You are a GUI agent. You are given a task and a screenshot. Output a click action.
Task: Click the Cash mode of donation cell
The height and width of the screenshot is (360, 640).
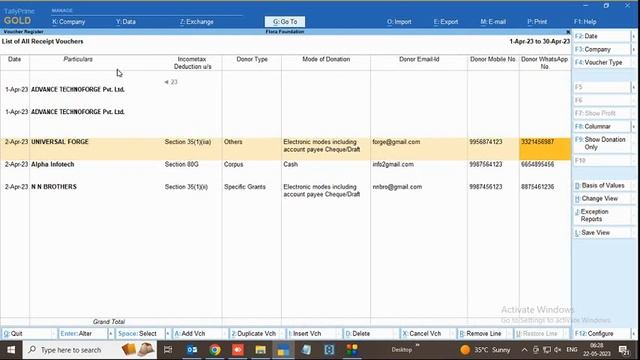pos(291,164)
